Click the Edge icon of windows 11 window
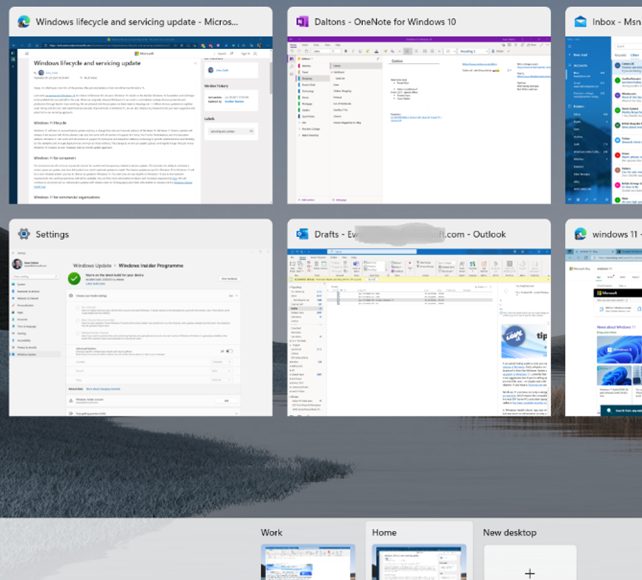This screenshot has height=580, width=642. pyautogui.click(x=580, y=234)
